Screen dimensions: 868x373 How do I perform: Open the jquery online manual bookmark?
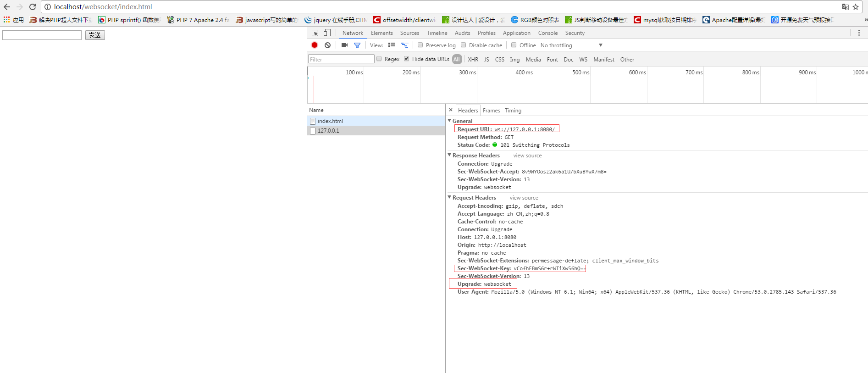coord(336,20)
